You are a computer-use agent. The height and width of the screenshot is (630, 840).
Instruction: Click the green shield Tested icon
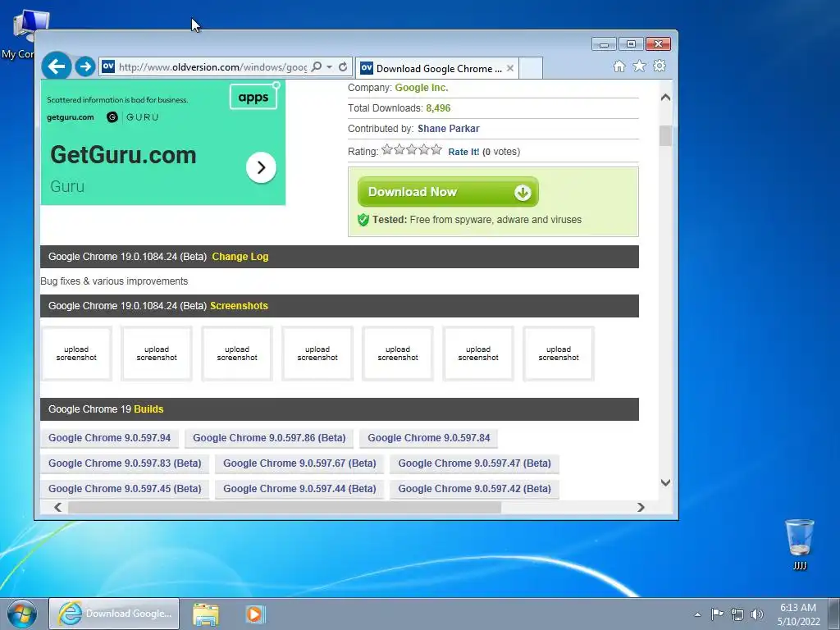pyautogui.click(x=363, y=220)
